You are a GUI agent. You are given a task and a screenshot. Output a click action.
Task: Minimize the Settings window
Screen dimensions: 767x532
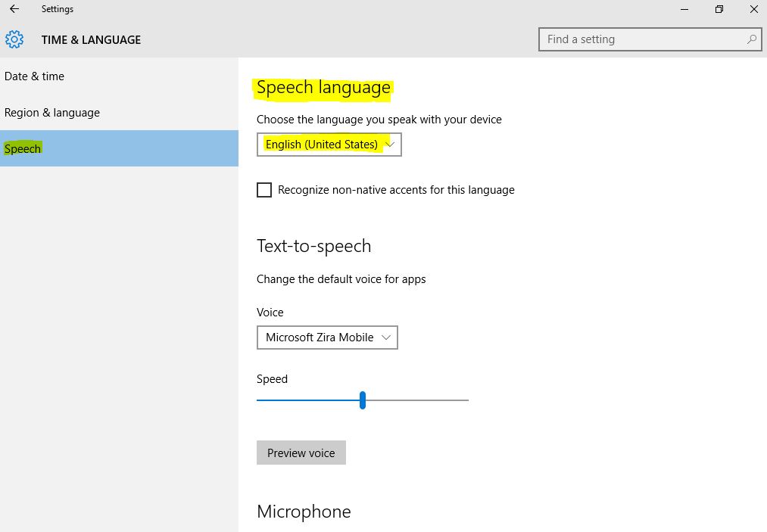(683, 9)
